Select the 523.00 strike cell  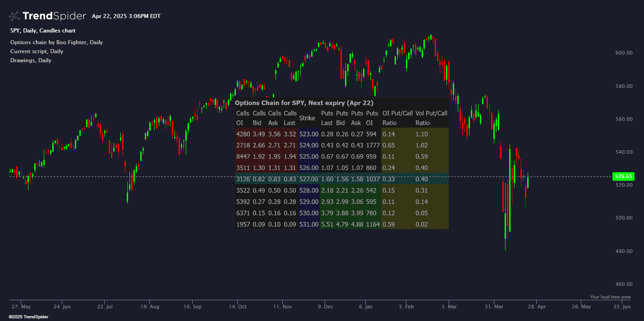coord(309,134)
